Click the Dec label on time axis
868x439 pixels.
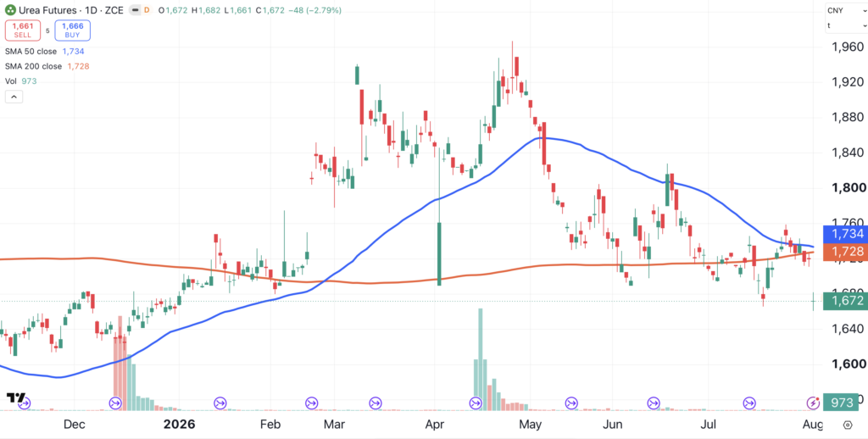click(75, 425)
